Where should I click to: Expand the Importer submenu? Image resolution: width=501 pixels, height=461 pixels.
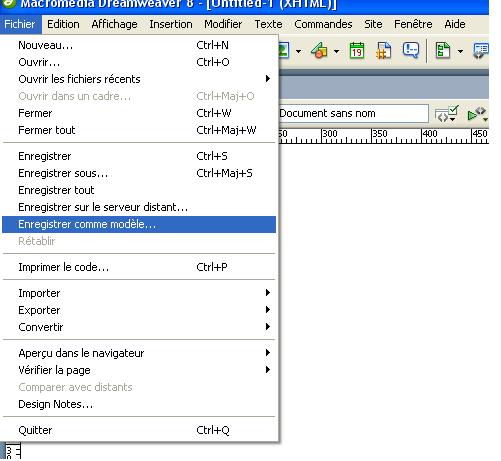click(x=139, y=293)
